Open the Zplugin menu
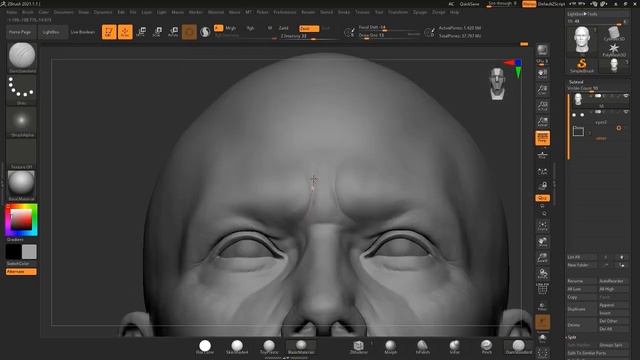Viewport: 640px width, 360px height. (420, 12)
